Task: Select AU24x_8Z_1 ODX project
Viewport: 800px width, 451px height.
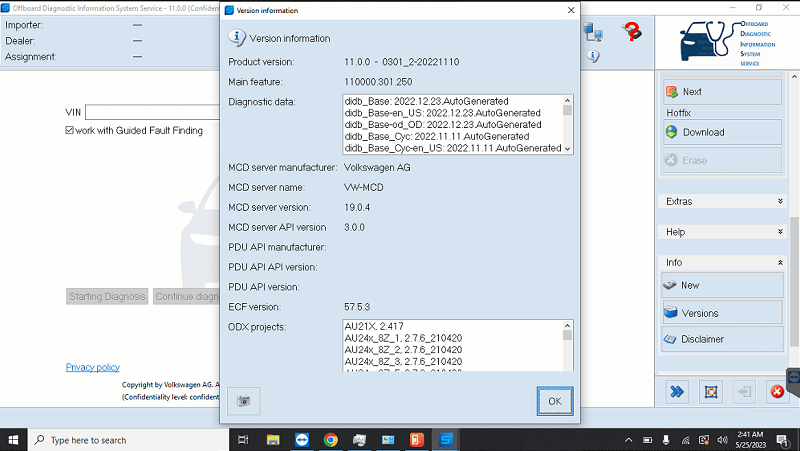Action: [403, 338]
